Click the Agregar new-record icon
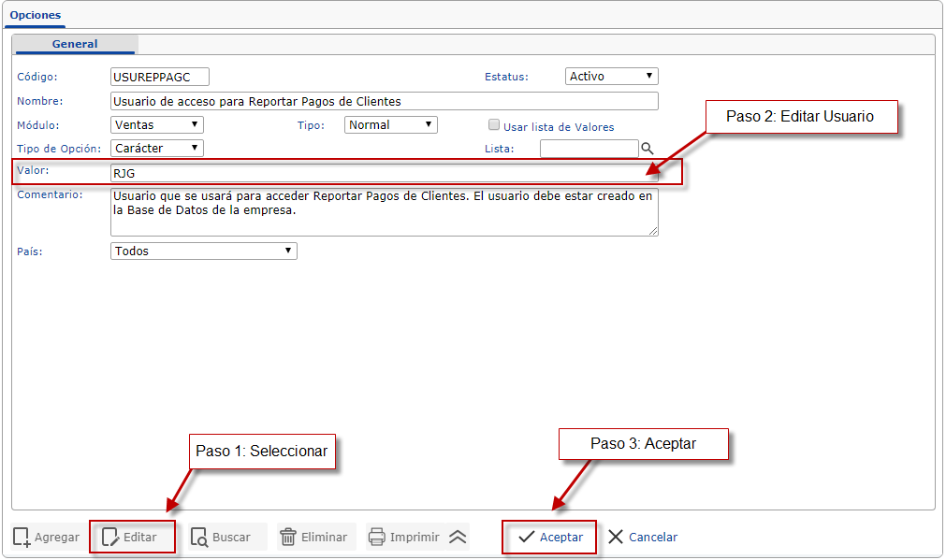 pyautogui.click(x=22, y=538)
